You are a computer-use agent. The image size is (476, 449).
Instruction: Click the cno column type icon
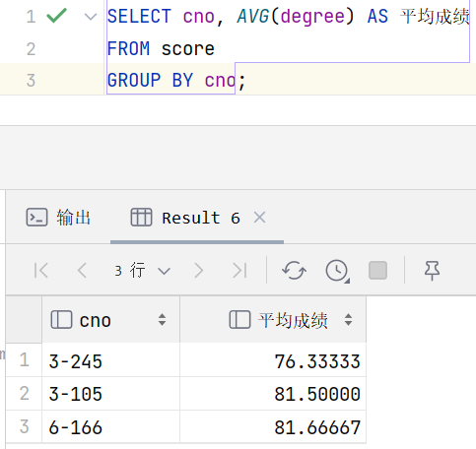[61, 320]
